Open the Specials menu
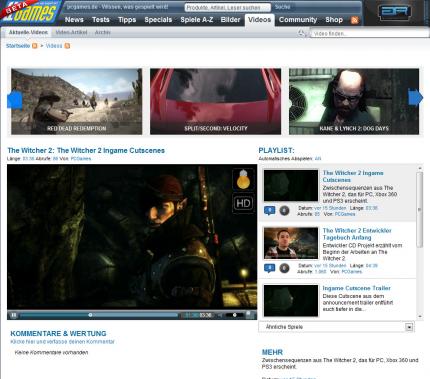 (158, 20)
